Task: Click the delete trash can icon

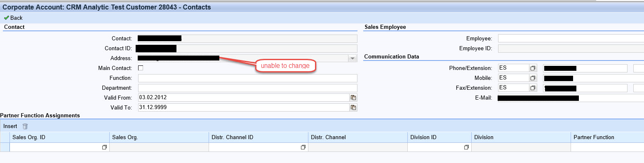Action: 25,126
